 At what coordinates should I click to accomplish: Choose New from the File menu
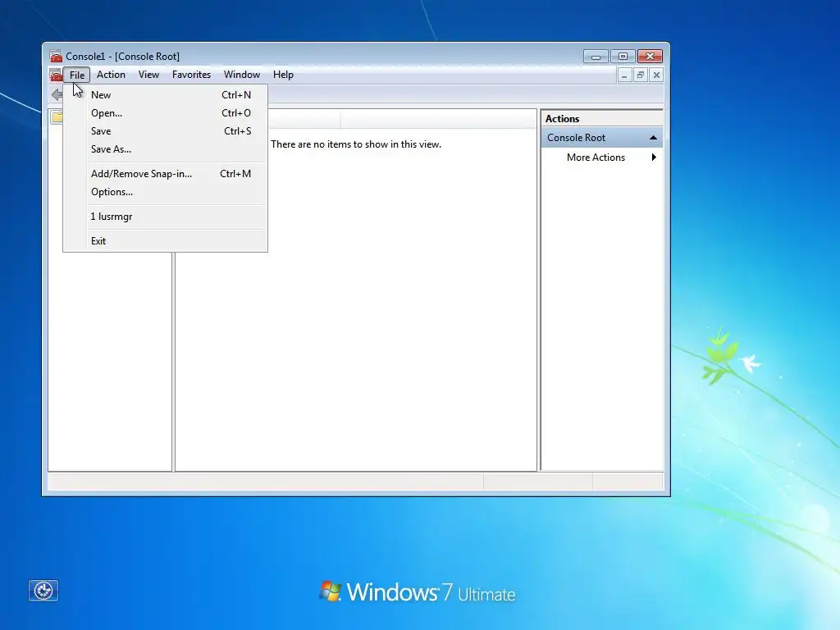tap(165, 95)
